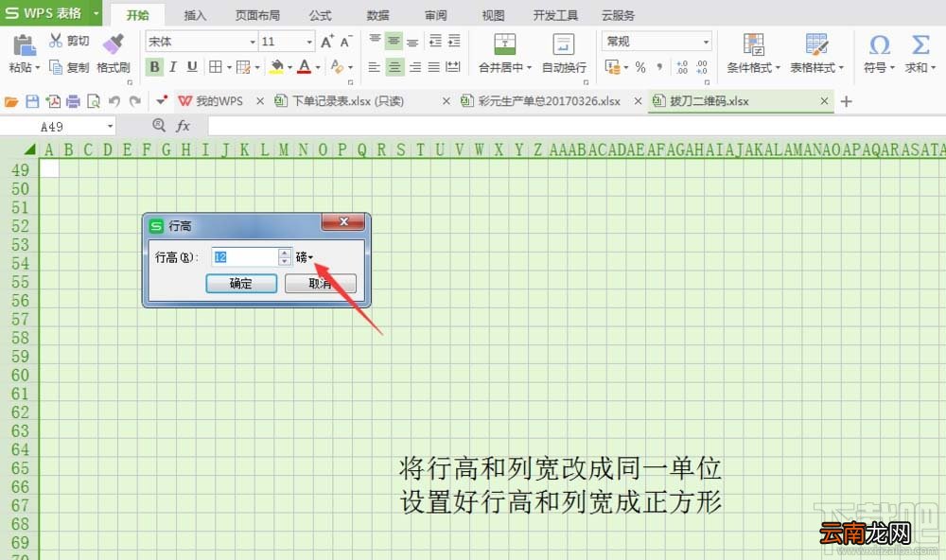The image size is (946, 560).
Task: Toggle Underline formatting
Action: (x=192, y=67)
